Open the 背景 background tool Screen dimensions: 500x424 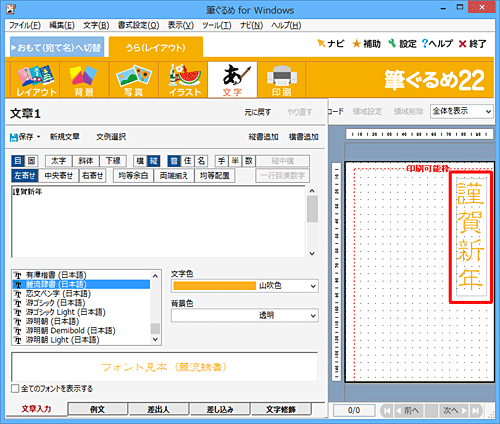point(84,80)
